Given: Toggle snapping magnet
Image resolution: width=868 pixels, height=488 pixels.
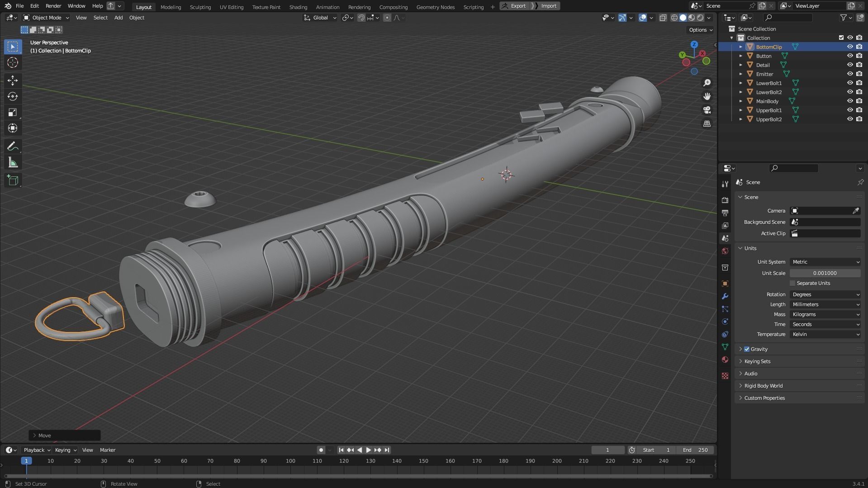Looking at the screenshot, I should click(361, 18).
